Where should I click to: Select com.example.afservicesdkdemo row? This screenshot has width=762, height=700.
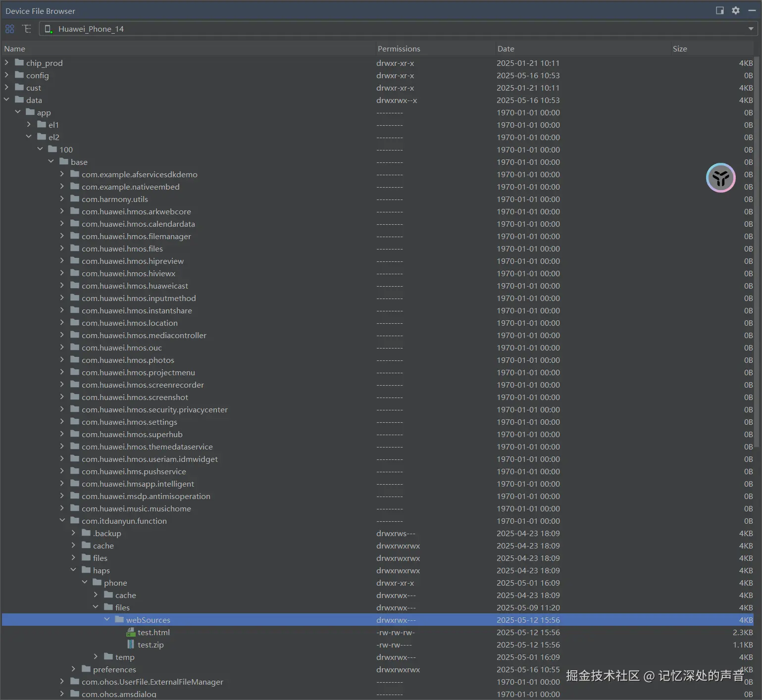pos(378,174)
